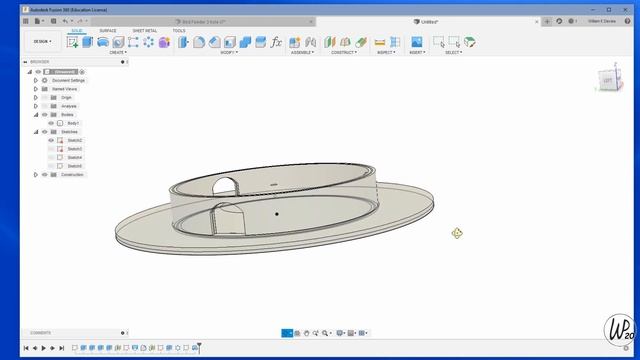
Task: Expand the Origin folder
Action: pos(36,98)
